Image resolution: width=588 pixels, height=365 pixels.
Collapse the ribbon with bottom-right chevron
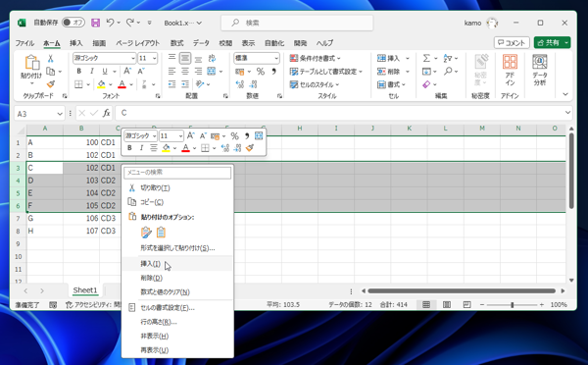coord(565,94)
